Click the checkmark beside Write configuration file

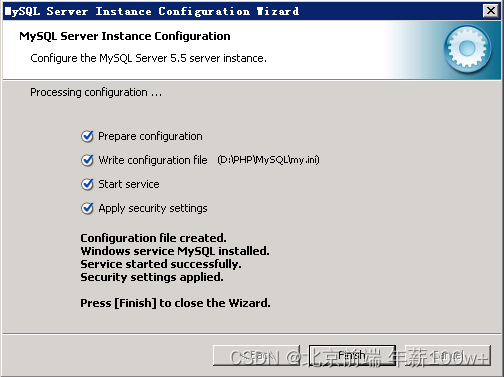(87, 160)
